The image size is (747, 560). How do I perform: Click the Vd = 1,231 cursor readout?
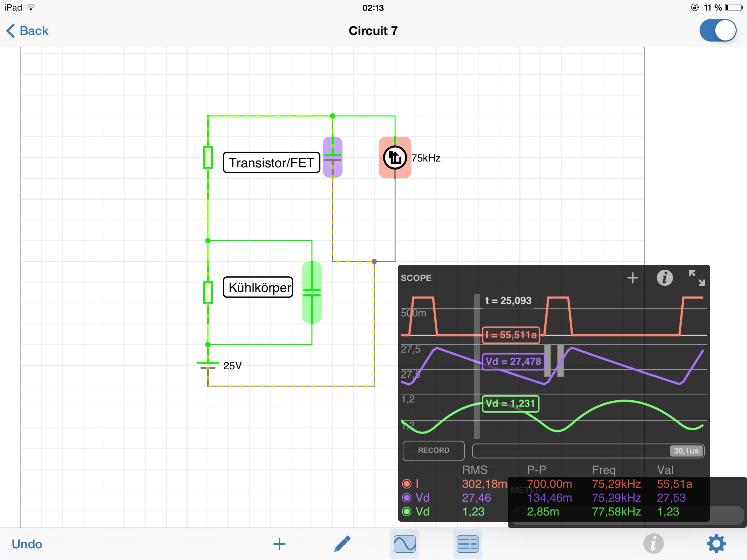tap(510, 404)
